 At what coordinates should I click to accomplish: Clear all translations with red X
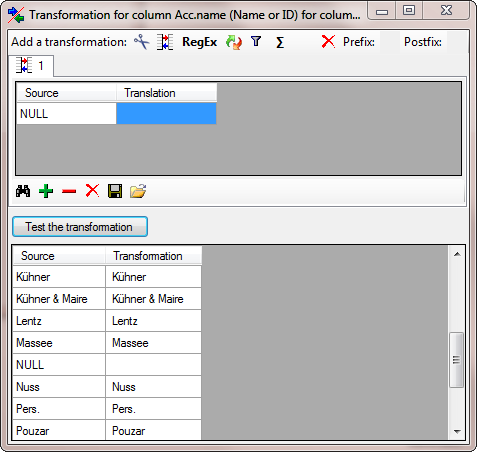click(x=92, y=191)
